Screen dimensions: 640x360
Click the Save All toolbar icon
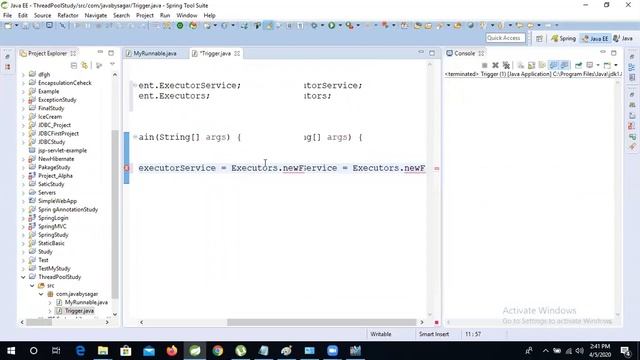tap(37, 26)
